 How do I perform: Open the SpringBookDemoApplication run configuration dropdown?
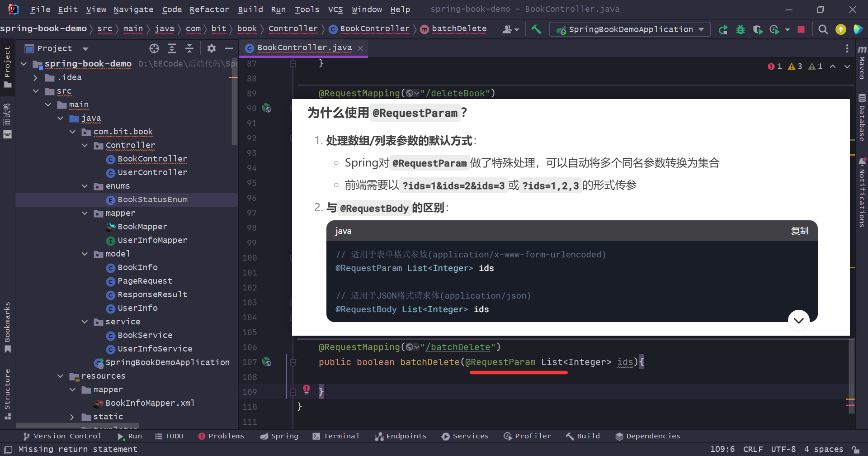coord(630,29)
